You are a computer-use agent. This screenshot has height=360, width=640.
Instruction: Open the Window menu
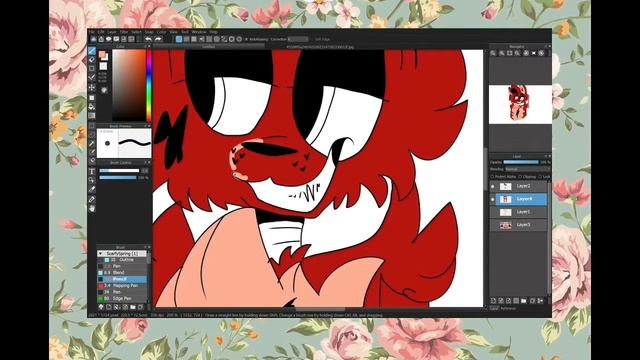[x=199, y=32]
